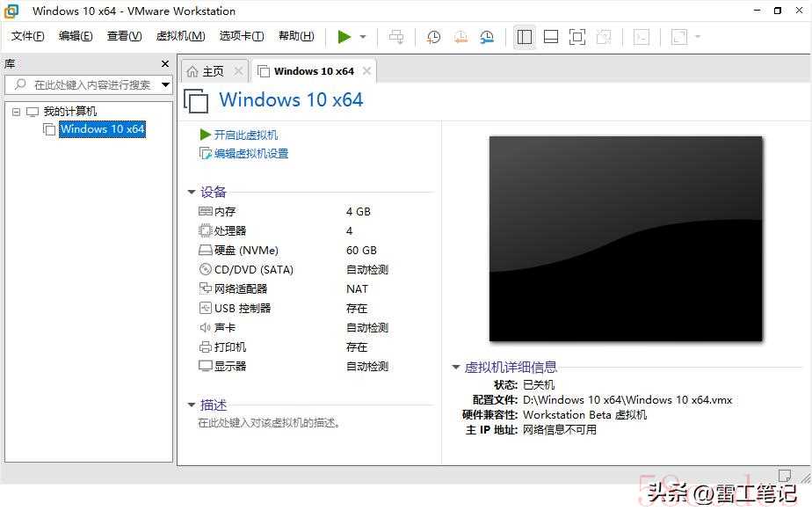Select the CD/DVD (SATA) device
Image resolution: width=812 pixels, height=518 pixels.
(x=253, y=270)
